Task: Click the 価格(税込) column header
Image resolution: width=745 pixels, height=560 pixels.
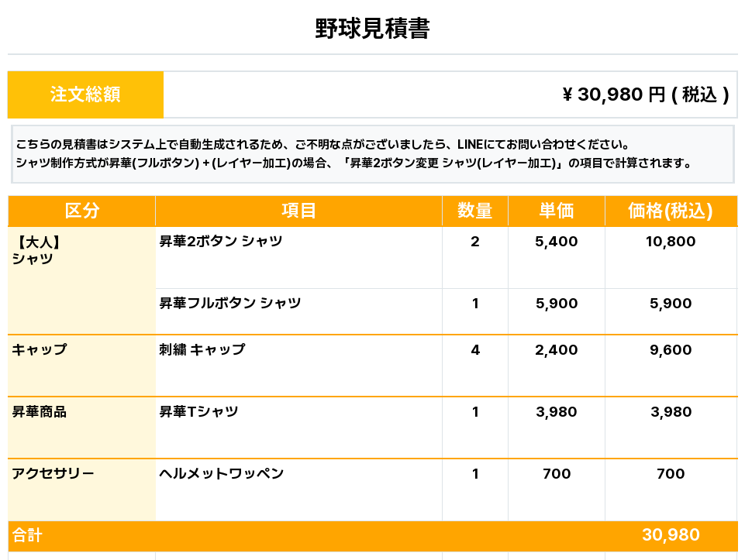Action: tap(671, 211)
